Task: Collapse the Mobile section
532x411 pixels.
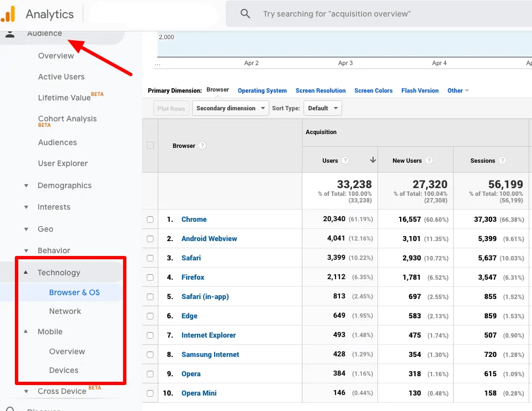Action: (26, 332)
